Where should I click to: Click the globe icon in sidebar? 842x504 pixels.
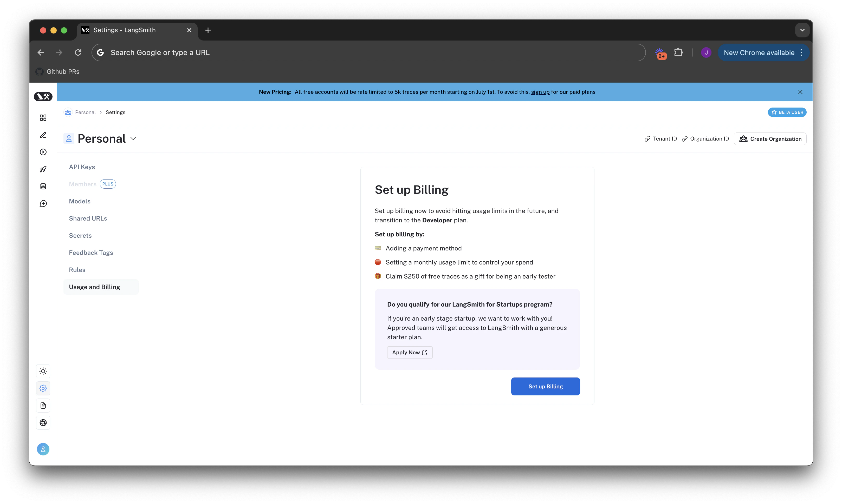[x=43, y=422]
